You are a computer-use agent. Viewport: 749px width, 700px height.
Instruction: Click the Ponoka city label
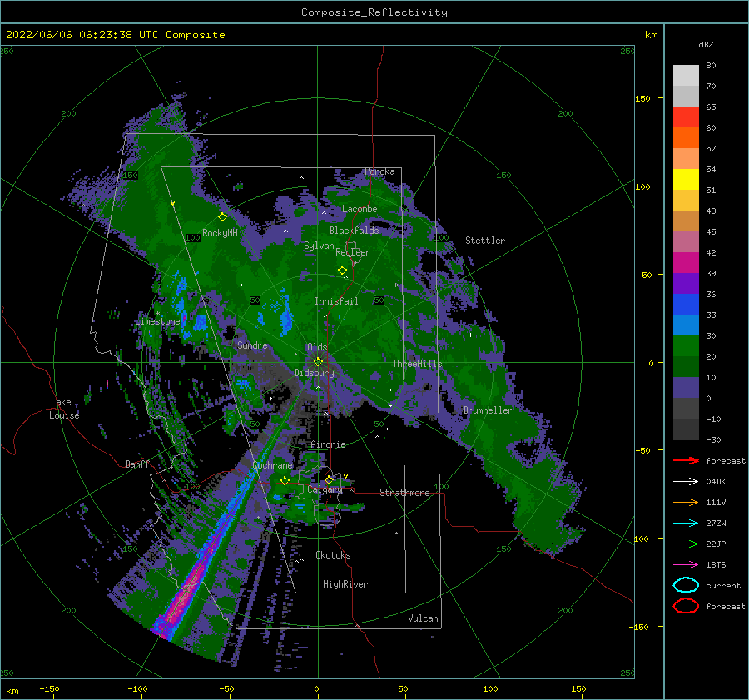(379, 171)
